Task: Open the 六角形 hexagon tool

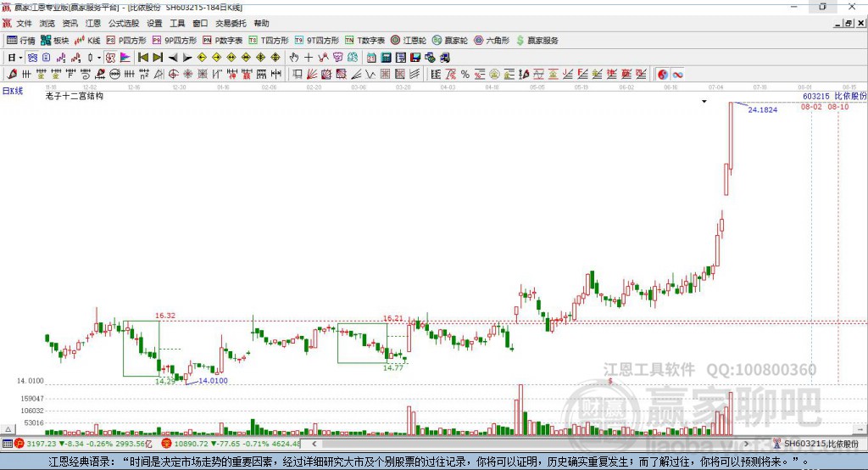Action: pyautogui.click(x=492, y=41)
